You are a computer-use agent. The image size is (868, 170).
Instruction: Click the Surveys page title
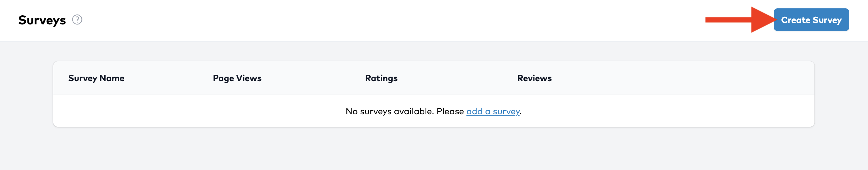tap(42, 20)
